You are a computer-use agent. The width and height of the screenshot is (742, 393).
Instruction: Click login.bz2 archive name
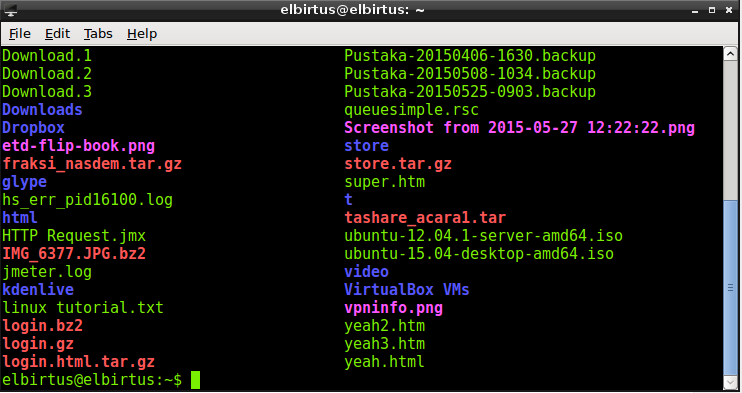42,326
